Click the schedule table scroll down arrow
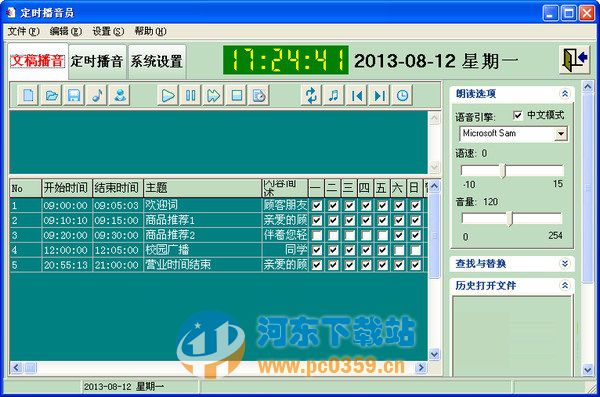 (434, 355)
